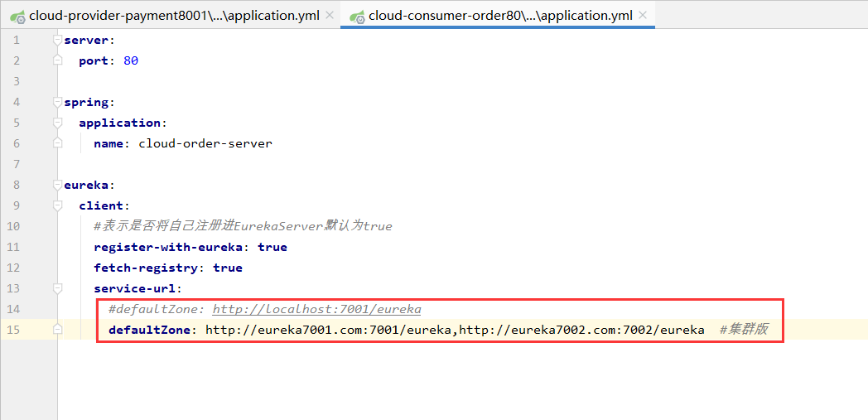Close the cloud-provider-payment8001 application.yml tab
Screen dimensions: 868x420
[330, 16]
